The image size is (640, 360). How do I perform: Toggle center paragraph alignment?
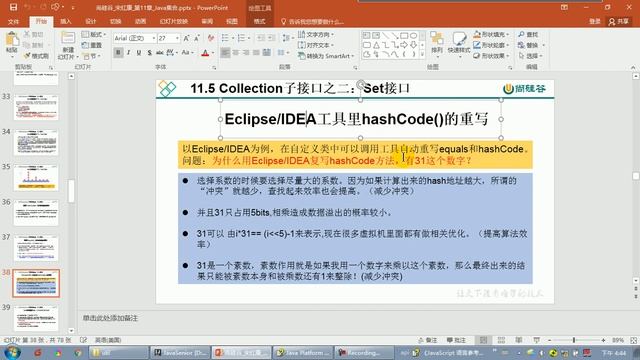[x=236, y=52]
